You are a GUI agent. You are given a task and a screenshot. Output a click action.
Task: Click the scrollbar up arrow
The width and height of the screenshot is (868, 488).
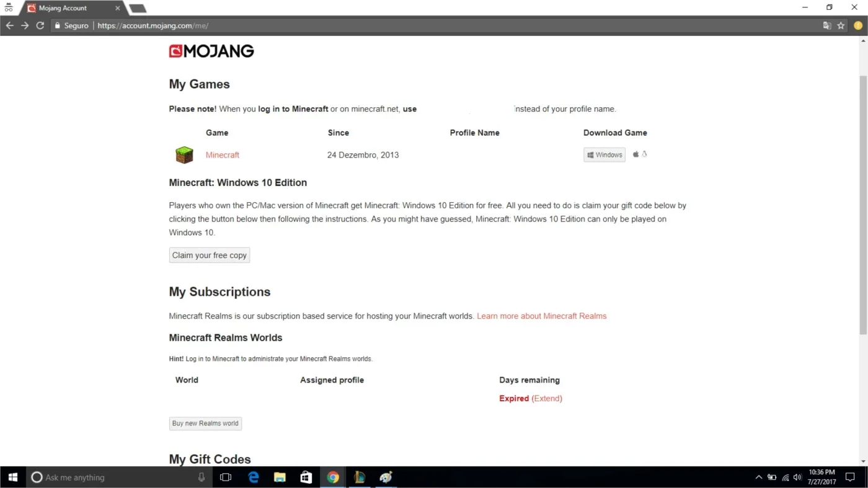click(x=863, y=40)
